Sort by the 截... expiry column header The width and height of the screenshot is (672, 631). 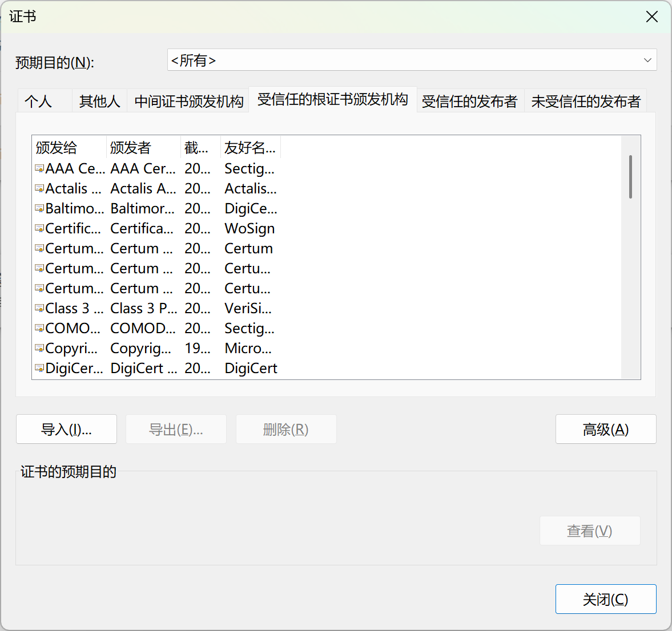point(200,148)
